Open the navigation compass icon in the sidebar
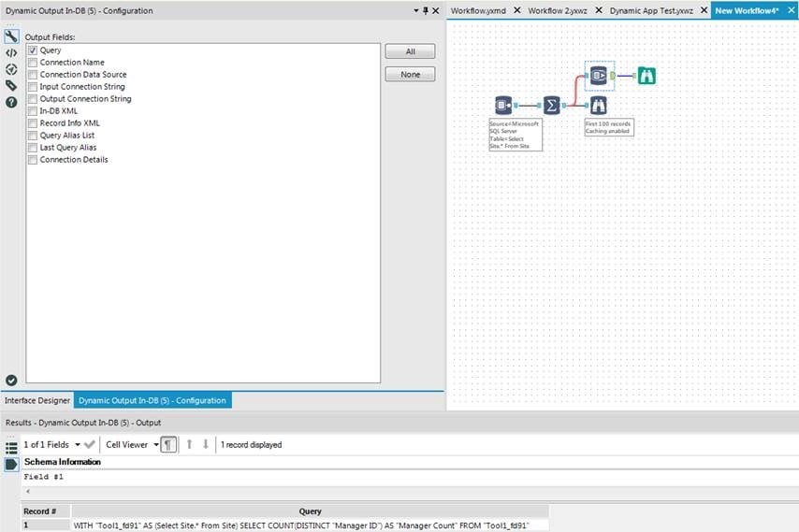The width and height of the screenshot is (799, 532). point(11,70)
